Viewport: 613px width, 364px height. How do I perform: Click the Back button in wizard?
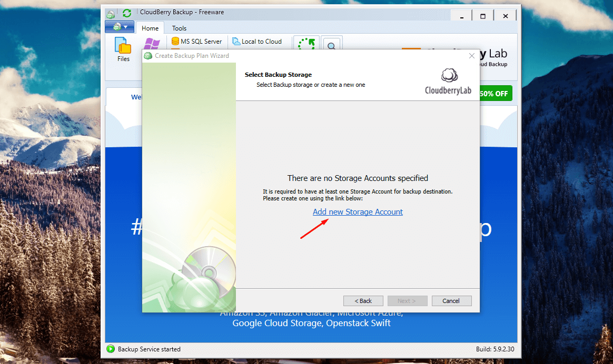pos(363,301)
